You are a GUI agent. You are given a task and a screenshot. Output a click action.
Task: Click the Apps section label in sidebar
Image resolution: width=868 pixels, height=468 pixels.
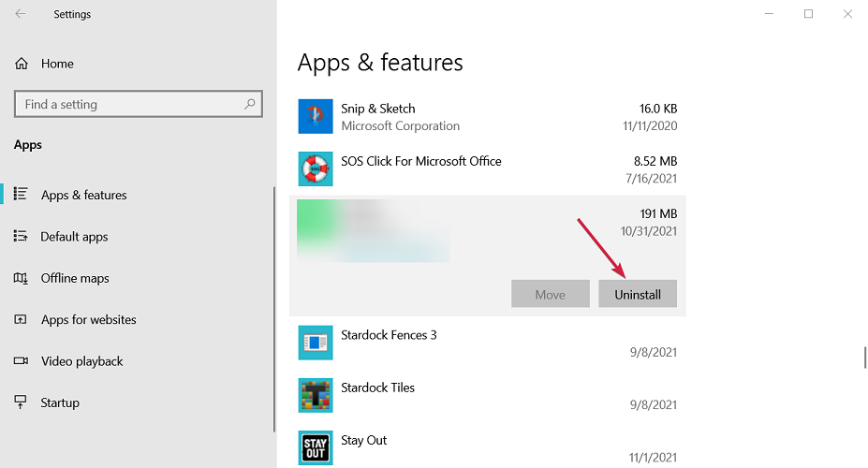tap(28, 145)
